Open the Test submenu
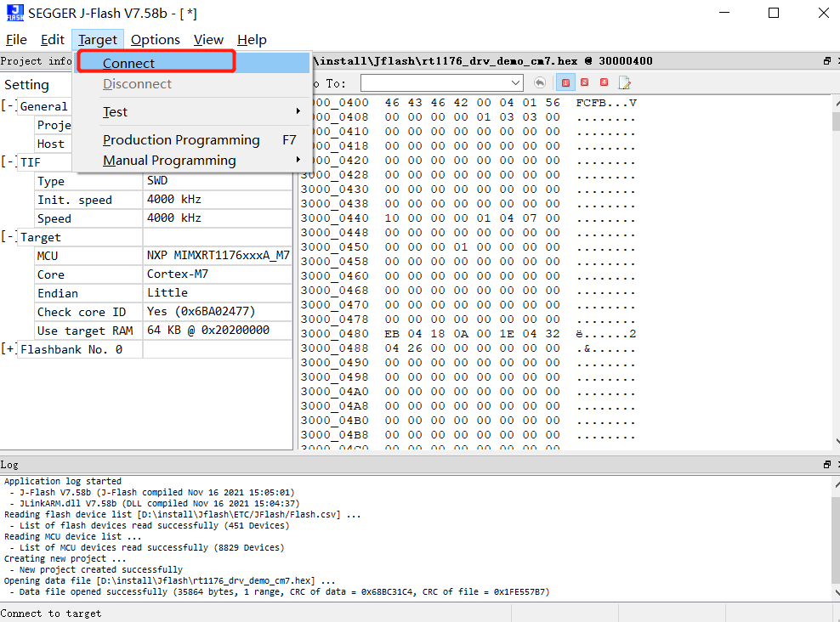This screenshot has height=622, width=840. 115,112
